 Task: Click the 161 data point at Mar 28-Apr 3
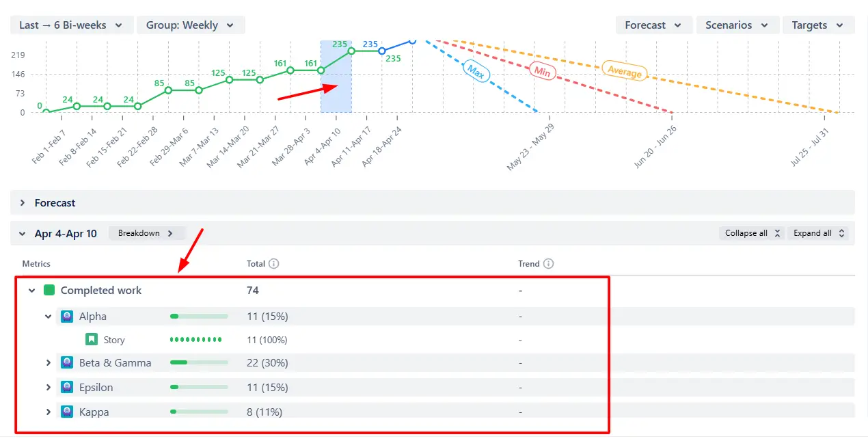pyautogui.click(x=290, y=70)
